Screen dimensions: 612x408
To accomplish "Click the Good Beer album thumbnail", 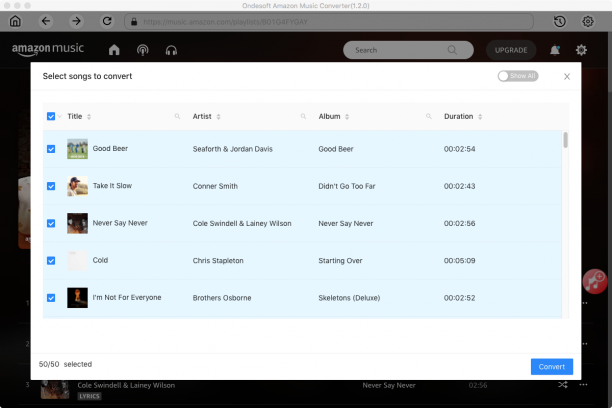I will coord(77,149).
